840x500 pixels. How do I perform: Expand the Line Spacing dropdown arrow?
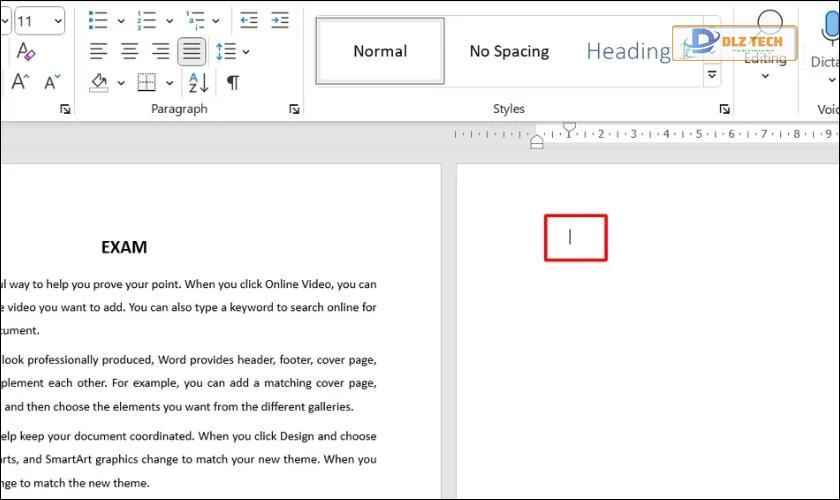click(x=246, y=52)
